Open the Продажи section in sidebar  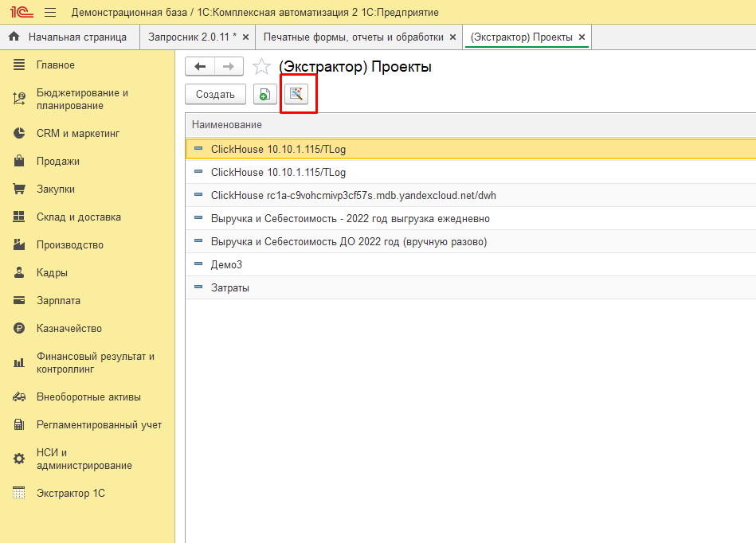pos(57,161)
